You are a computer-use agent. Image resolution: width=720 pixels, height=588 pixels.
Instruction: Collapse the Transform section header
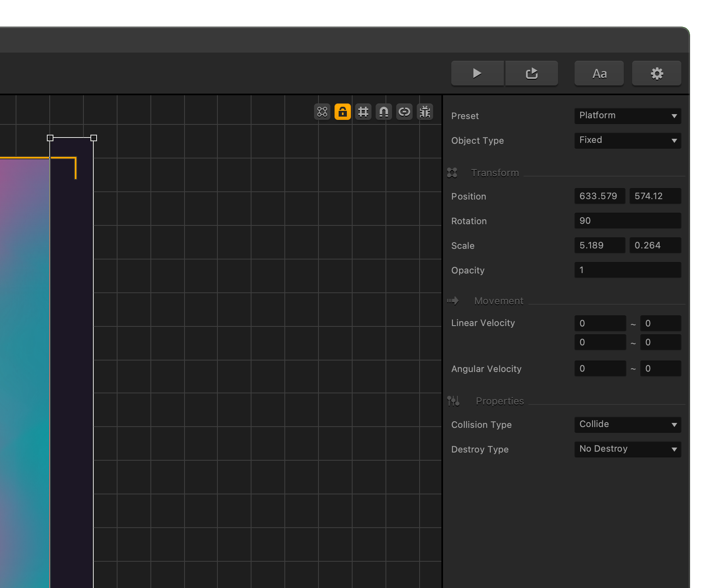(495, 173)
